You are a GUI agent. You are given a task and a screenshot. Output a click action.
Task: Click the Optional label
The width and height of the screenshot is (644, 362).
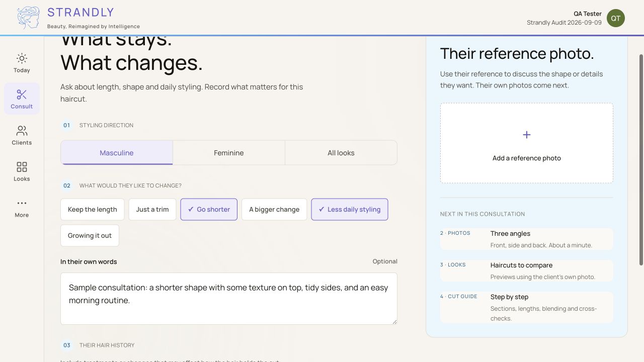[385, 261]
